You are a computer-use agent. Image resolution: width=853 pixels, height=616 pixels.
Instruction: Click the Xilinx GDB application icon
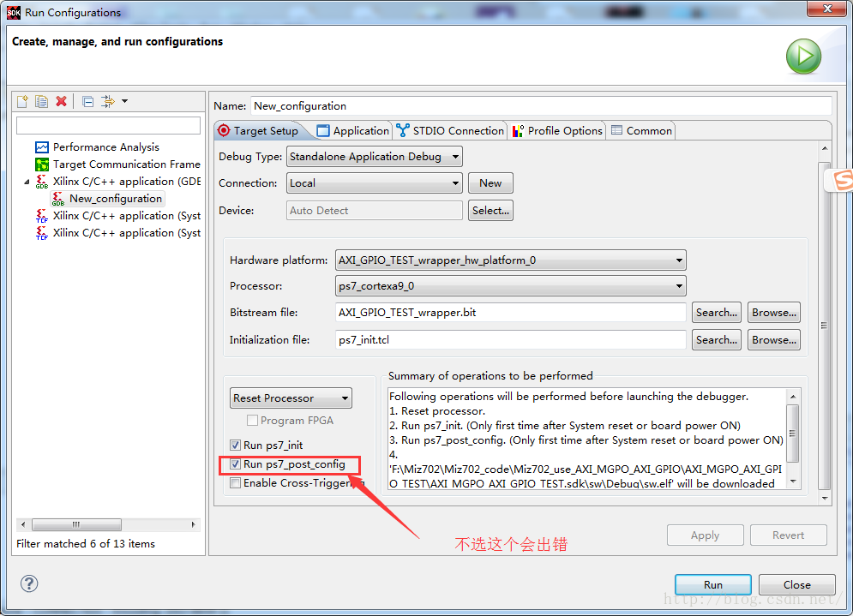coord(42,182)
